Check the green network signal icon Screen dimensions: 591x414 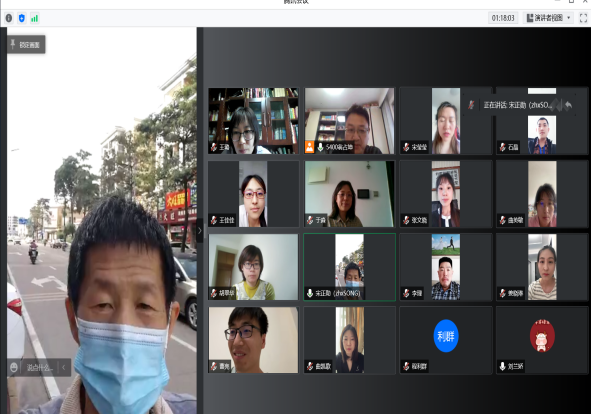point(34,18)
